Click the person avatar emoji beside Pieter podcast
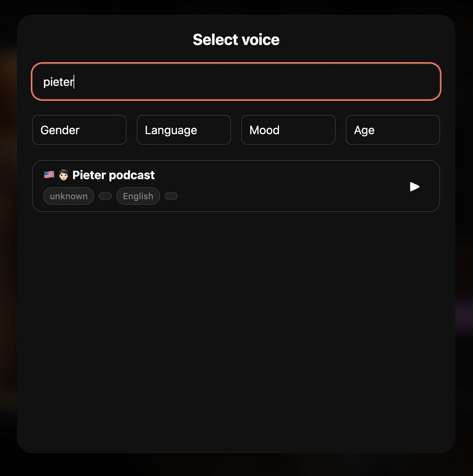473x476 pixels. click(x=63, y=175)
